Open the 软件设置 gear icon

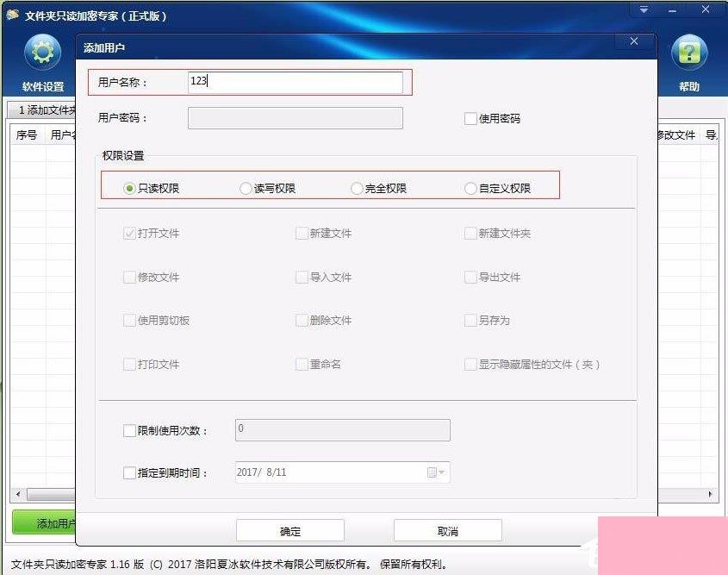(x=43, y=53)
